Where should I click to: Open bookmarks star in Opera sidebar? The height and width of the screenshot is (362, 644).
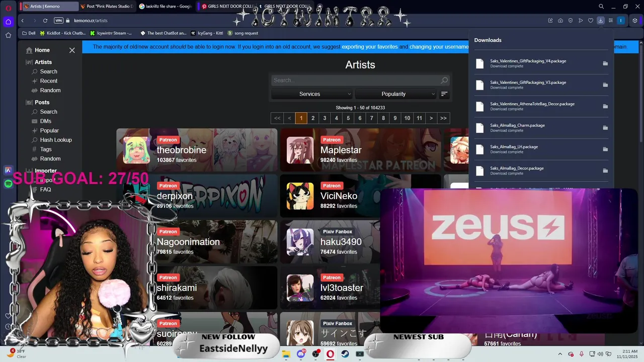tap(8, 35)
